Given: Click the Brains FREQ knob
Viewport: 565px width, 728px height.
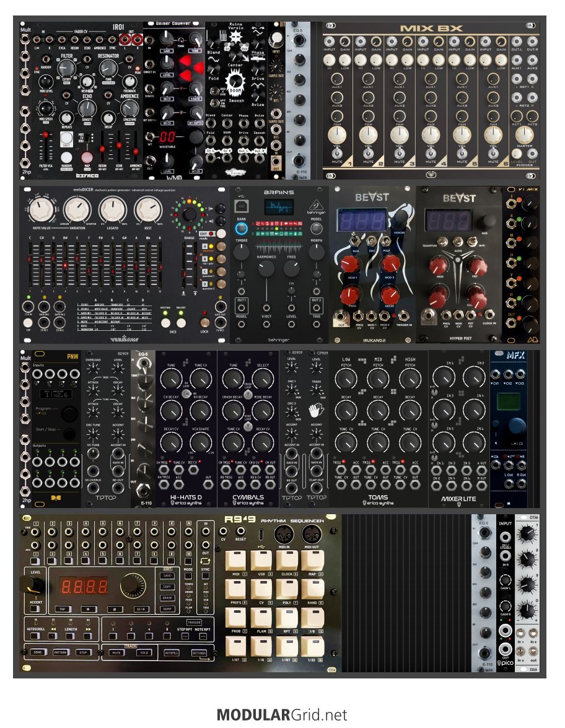Looking at the screenshot, I should pos(291,269).
